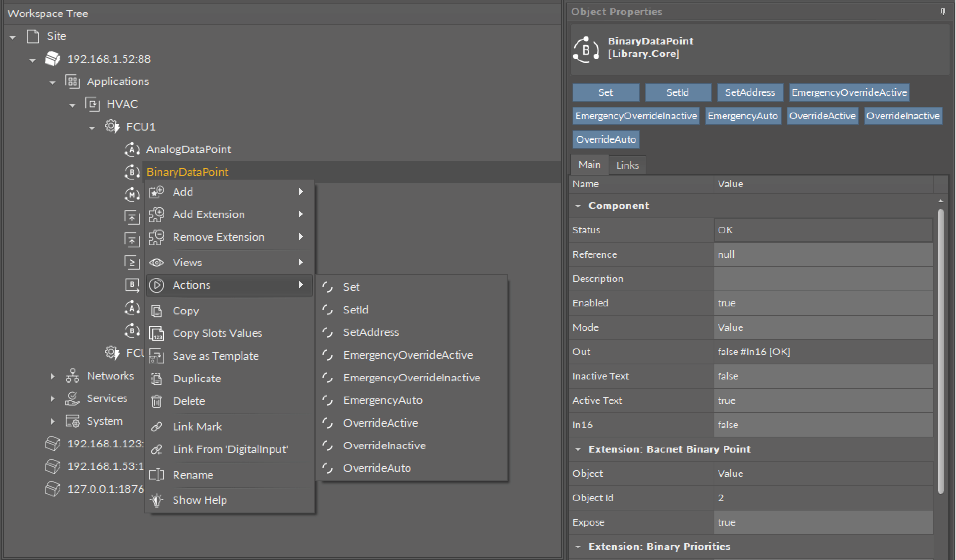956x560 pixels.
Task: Choose OverrideActive from Actions submenu
Action: [x=380, y=423]
